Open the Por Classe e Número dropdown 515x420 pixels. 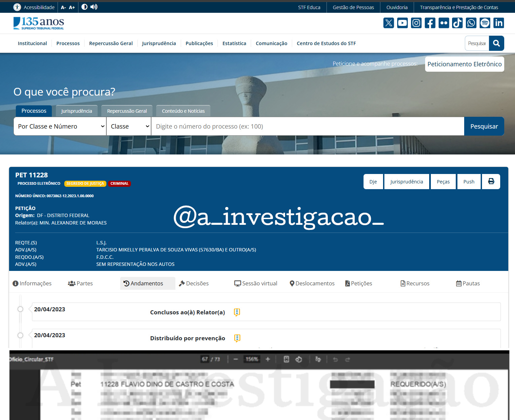(x=60, y=126)
